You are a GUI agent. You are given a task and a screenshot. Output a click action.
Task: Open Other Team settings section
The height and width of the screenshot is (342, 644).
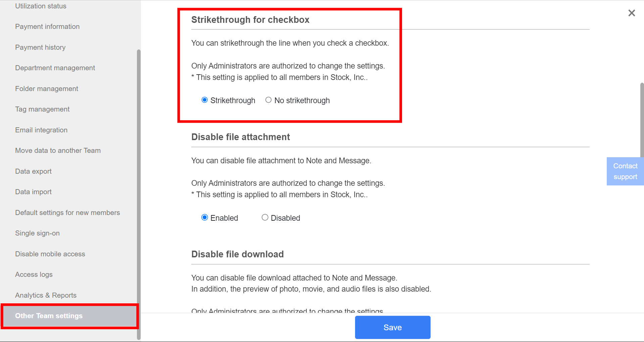point(49,316)
